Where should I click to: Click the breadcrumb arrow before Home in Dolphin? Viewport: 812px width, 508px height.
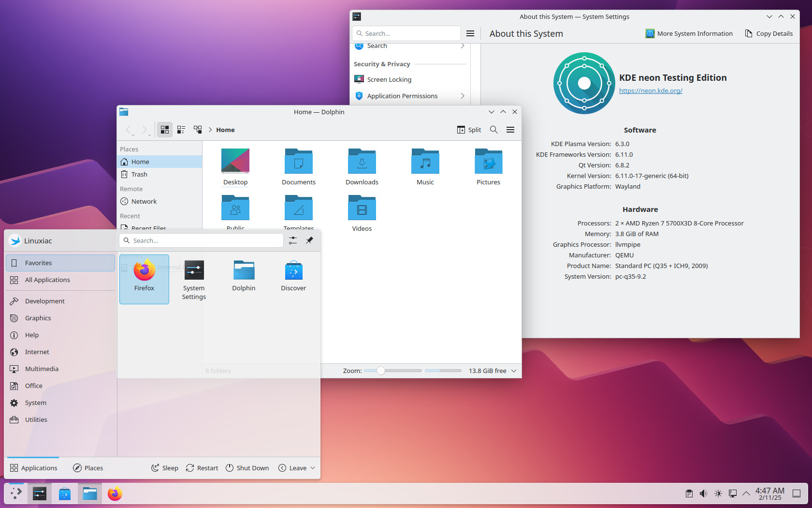pos(210,130)
